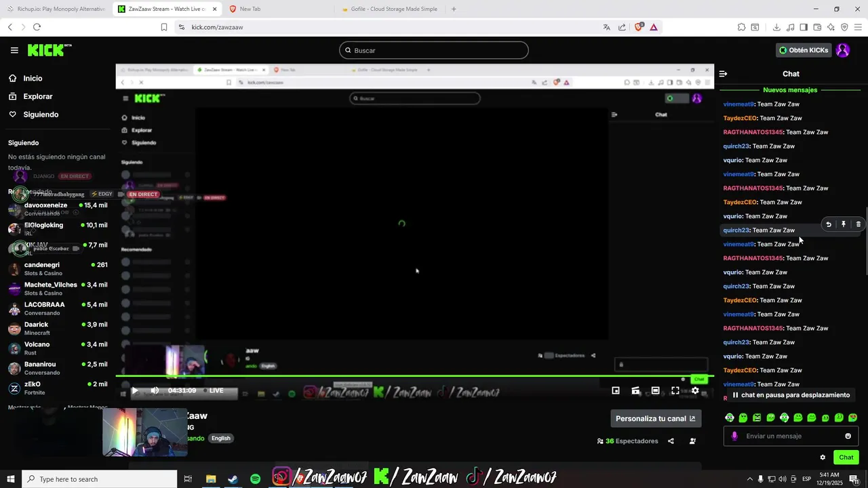Open recommended channel davooxeneize
This screenshot has width=868, height=488.
58,209
